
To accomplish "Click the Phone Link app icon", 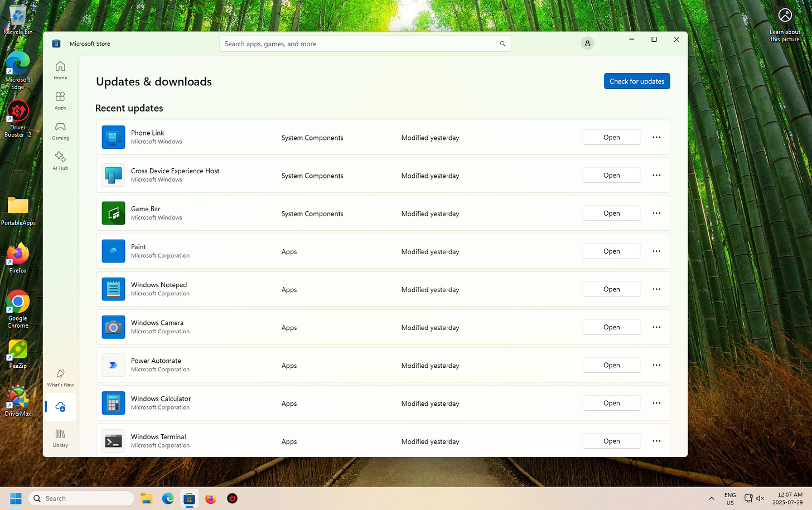I will click(x=113, y=137).
